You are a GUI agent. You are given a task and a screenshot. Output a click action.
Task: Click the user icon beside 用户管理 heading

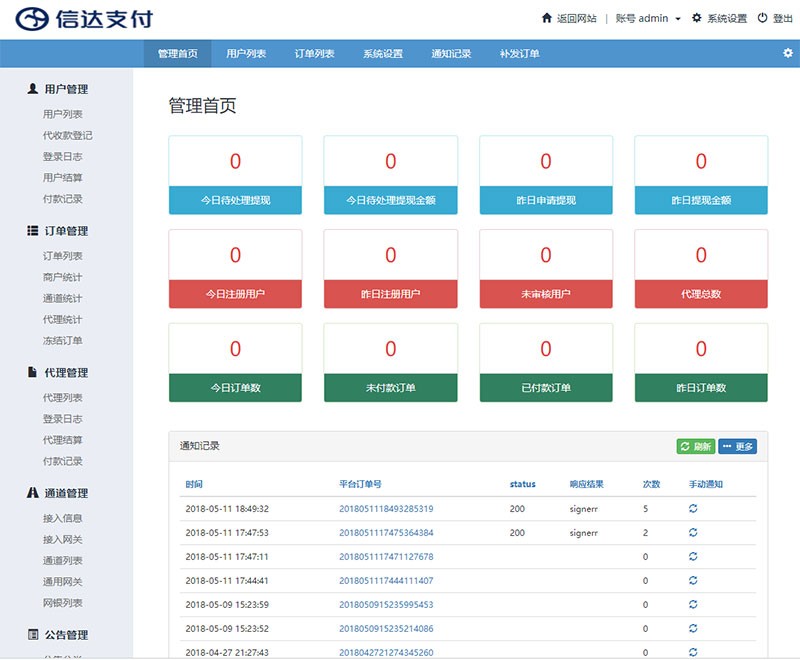click(31, 88)
